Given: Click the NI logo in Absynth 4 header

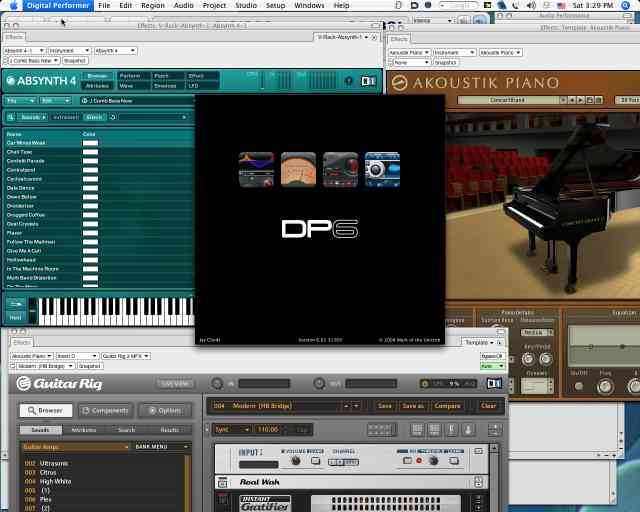Looking at the screenshot, I should (368, 81).
